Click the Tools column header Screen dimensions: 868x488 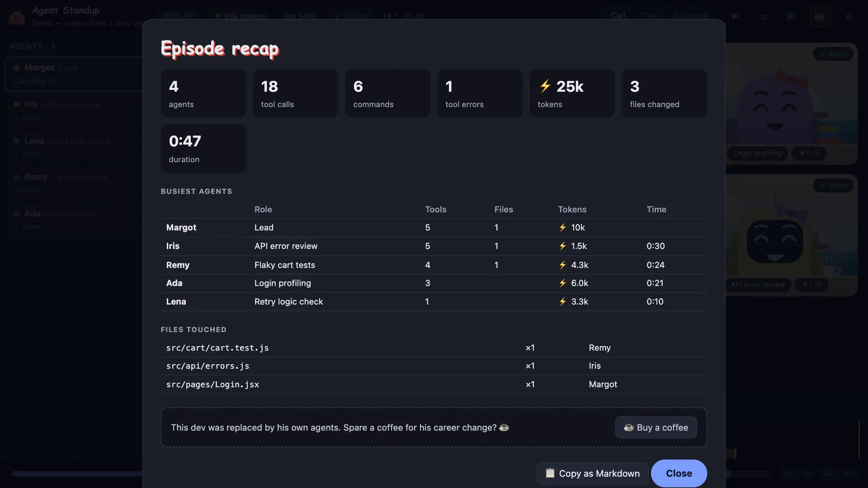point(435,209)
